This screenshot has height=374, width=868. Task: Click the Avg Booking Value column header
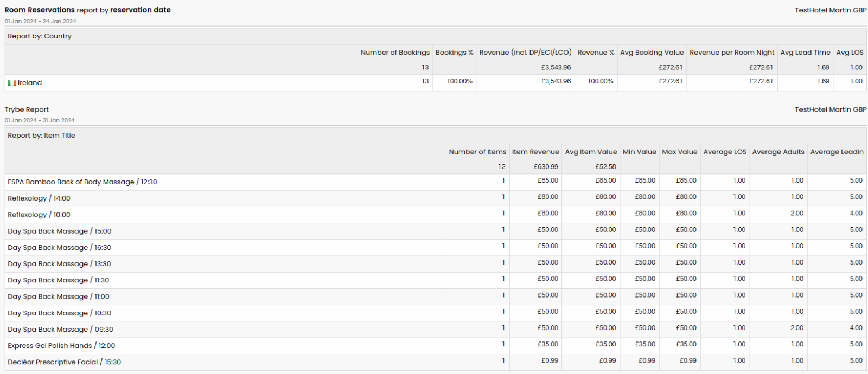652,53
